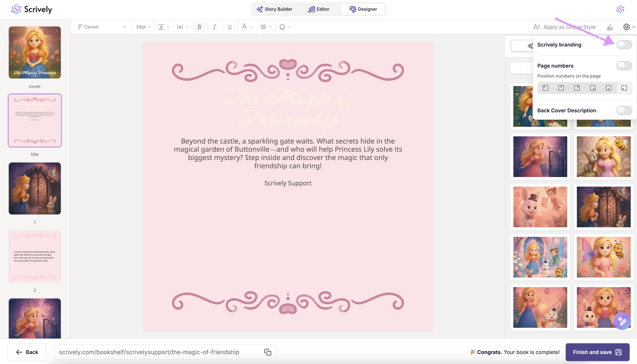Screen dimensions: 637x364
Task: Expand the 26pt font size dropdown
Action: click(143, 27)
